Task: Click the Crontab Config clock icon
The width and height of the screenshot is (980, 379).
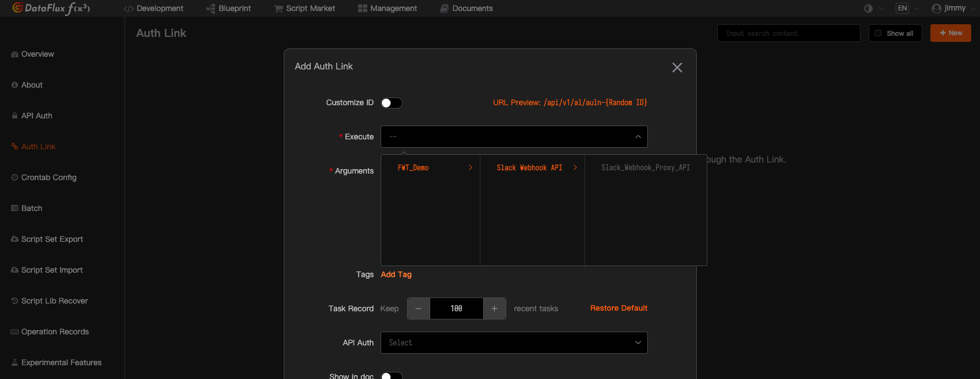Action: (15, 177)
